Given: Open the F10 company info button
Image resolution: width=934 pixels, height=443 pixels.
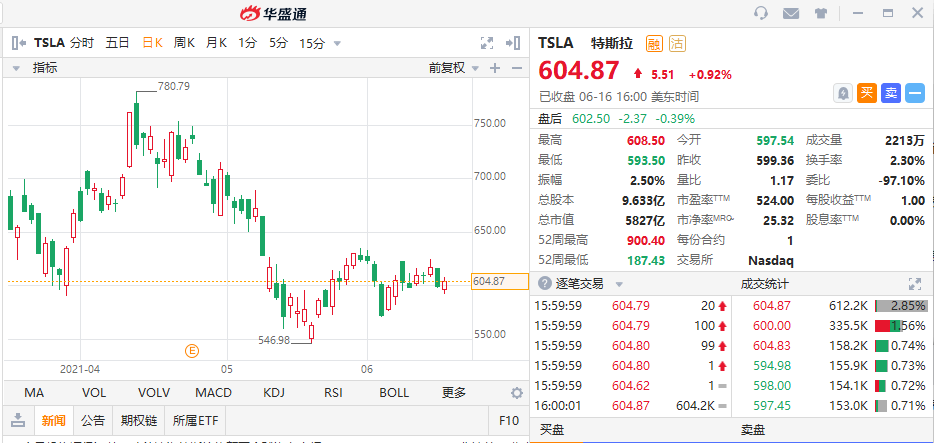Looking at the screenshot, I should (x=509, y=420).
